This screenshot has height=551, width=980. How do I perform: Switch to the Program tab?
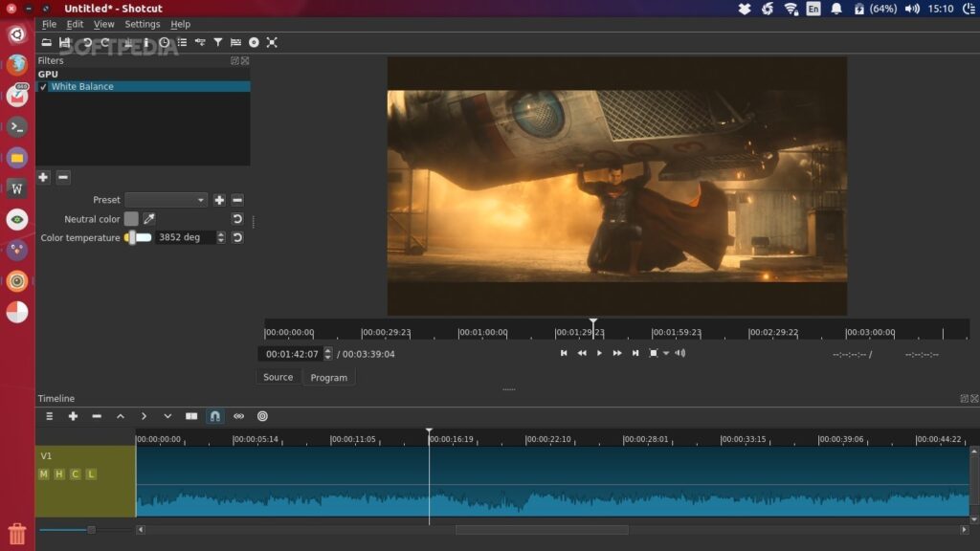328,378
